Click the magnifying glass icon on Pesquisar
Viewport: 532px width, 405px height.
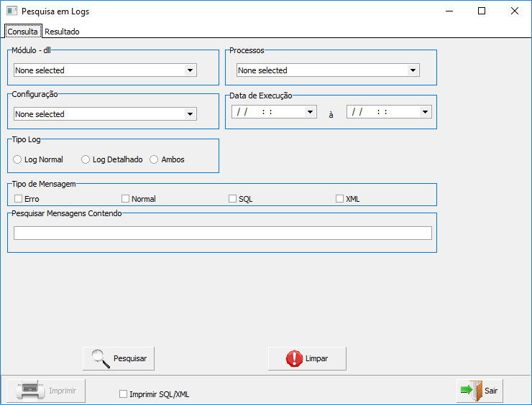click(x=101, y=358)
